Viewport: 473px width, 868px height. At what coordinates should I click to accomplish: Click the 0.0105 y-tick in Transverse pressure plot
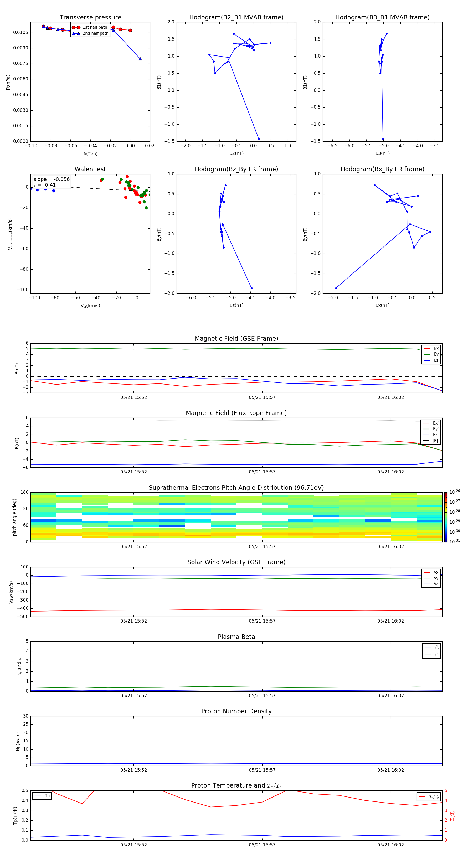(20, 32)
